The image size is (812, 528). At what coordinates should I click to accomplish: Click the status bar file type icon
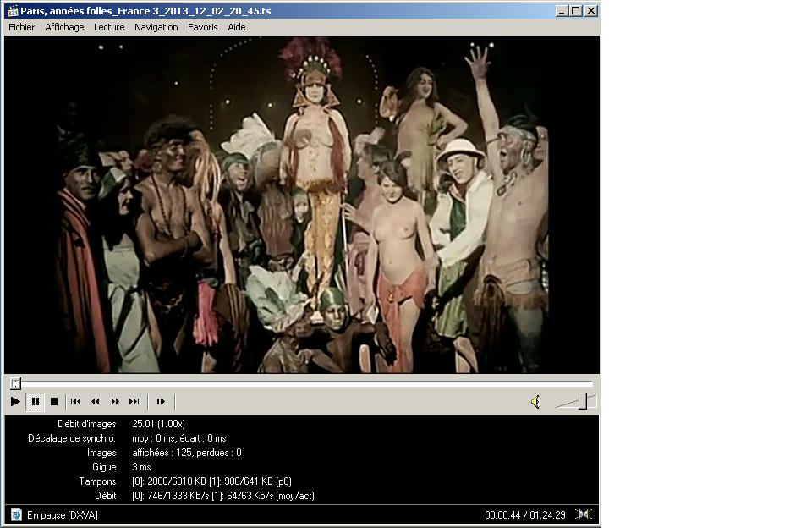pyautogui.click(x=16, y=514)
